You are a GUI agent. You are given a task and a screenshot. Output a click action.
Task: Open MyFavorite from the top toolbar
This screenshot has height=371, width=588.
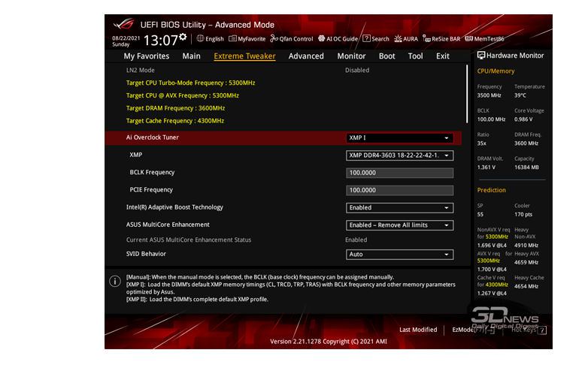(x=247, y=39)
